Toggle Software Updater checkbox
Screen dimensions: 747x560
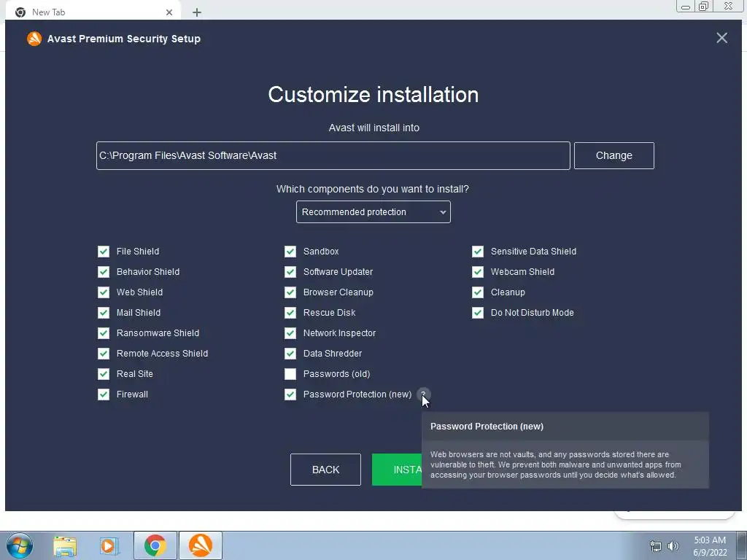point(290,272)
